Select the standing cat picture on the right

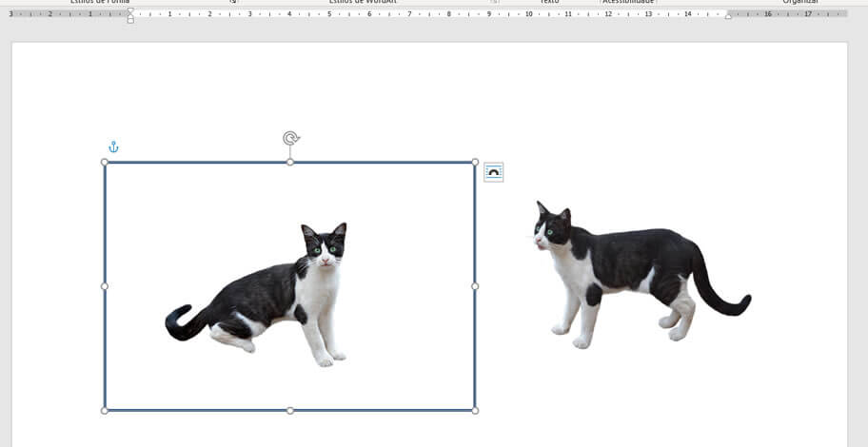click(x=640, y=275)
